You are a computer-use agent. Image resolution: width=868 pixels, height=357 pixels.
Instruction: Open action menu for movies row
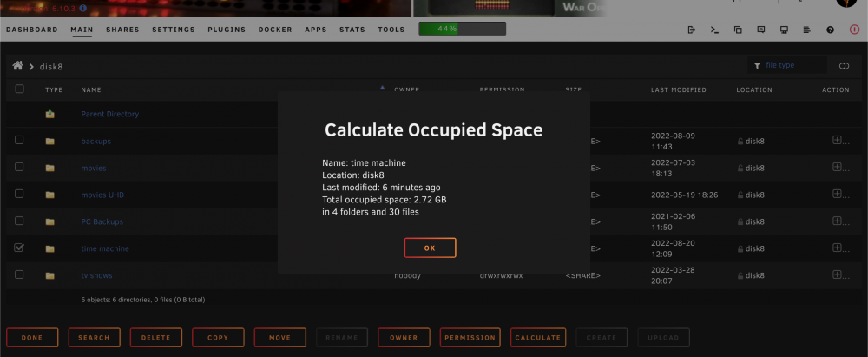pyautogui.click(x=840, y=168)
